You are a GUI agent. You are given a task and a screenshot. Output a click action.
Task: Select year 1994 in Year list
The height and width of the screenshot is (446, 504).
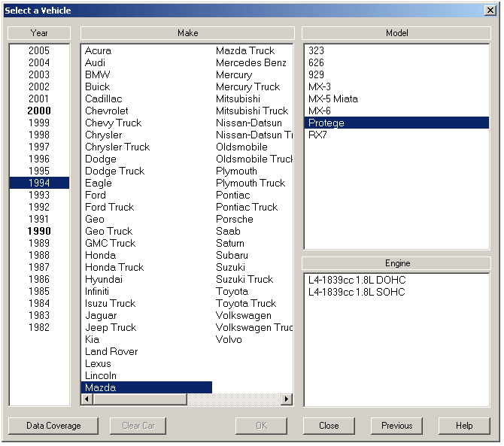(x=39, y=183)
